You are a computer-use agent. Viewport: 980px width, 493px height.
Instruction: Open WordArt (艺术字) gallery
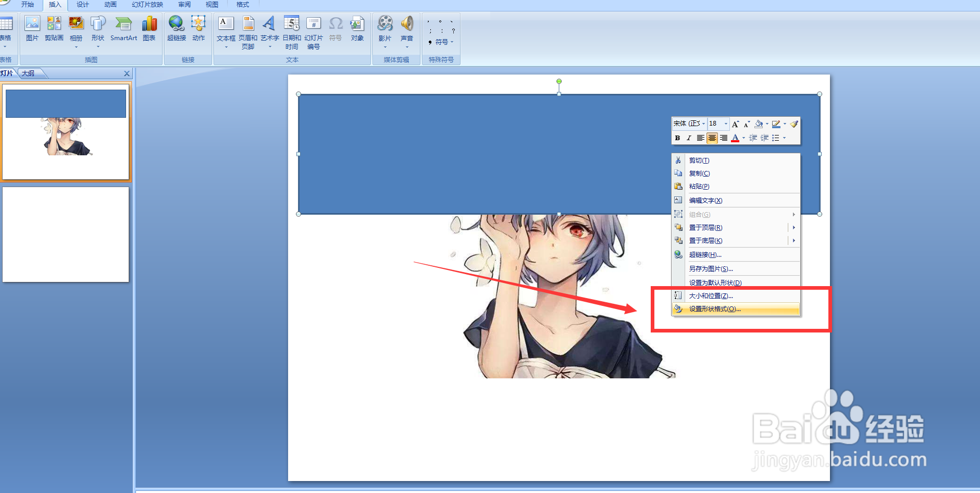(x=270, y=32)
